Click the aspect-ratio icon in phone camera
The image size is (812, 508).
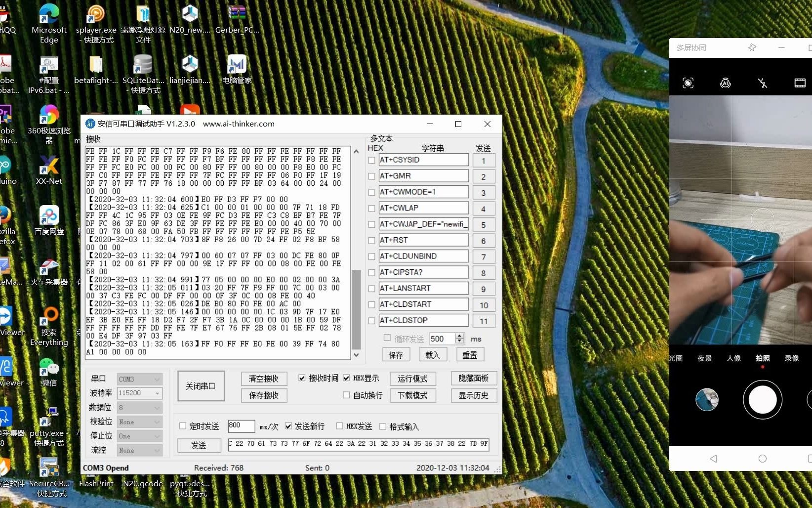point(800,83)
